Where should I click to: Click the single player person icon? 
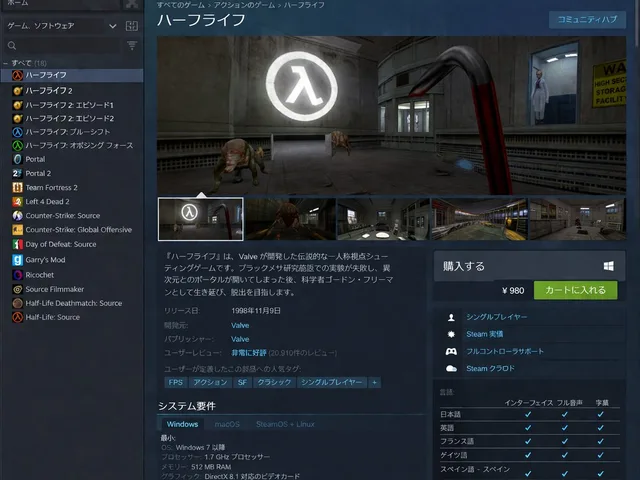[451, 317]
